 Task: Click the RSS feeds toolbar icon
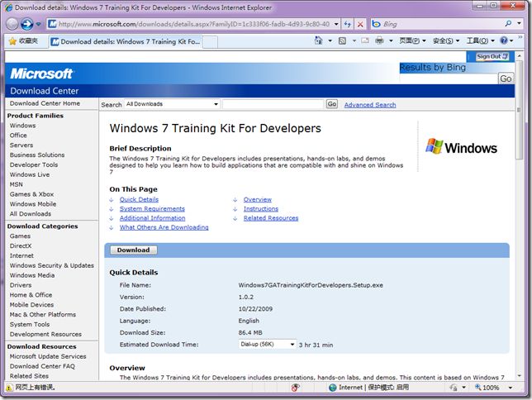click(342, 40)
